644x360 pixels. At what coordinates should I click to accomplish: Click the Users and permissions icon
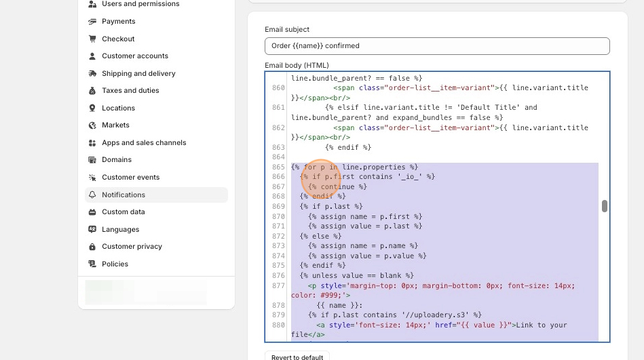tap(93, 4)
